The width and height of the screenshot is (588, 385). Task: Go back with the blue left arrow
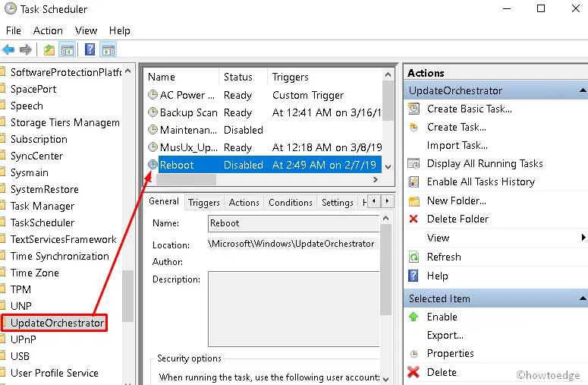click(x=8, y=49)
